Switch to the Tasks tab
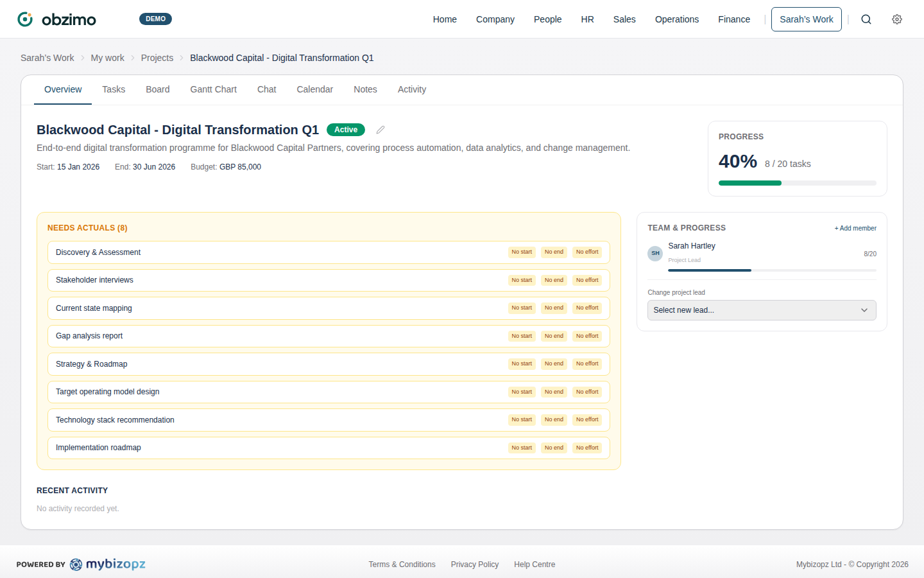 [114, 90]
